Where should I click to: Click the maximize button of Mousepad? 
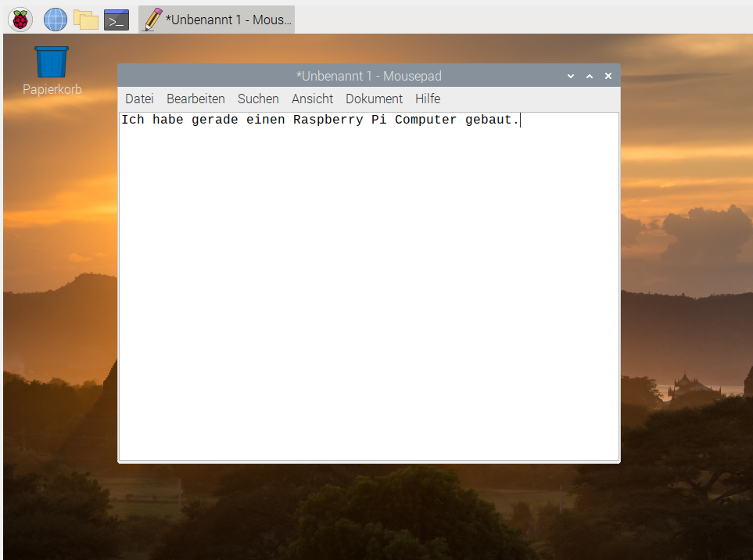click(x=589, y=76)
